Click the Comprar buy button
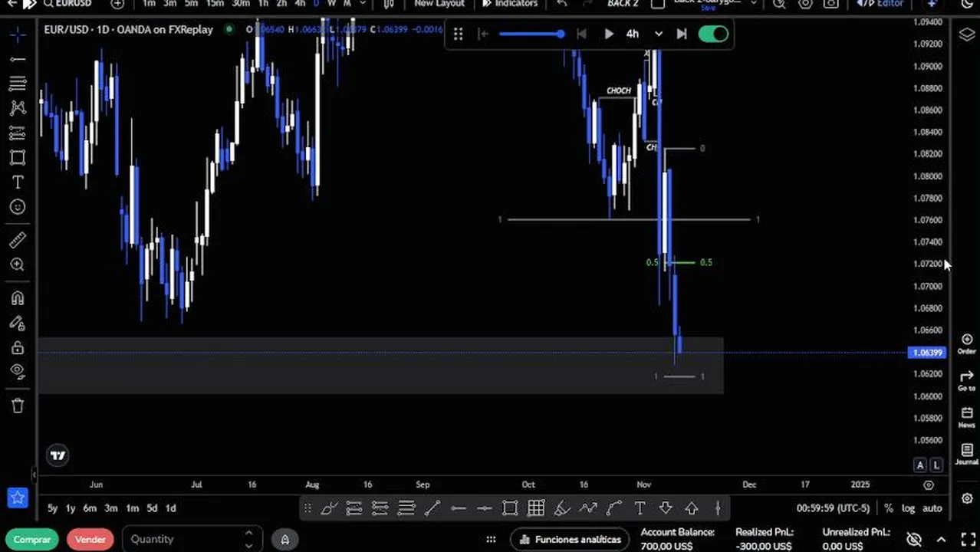The height and width of the screenshot is (552, 980). [32, 540]
